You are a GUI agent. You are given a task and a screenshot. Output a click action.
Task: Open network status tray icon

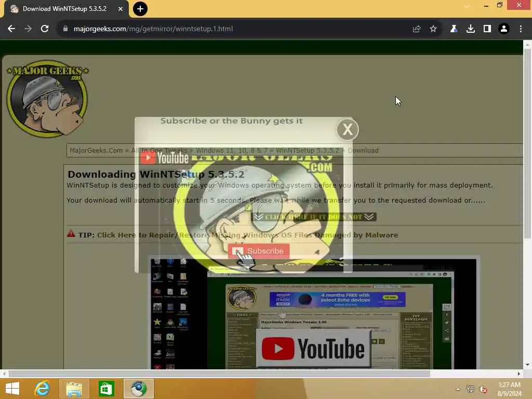pyautogui.click(x=470, y=389)
